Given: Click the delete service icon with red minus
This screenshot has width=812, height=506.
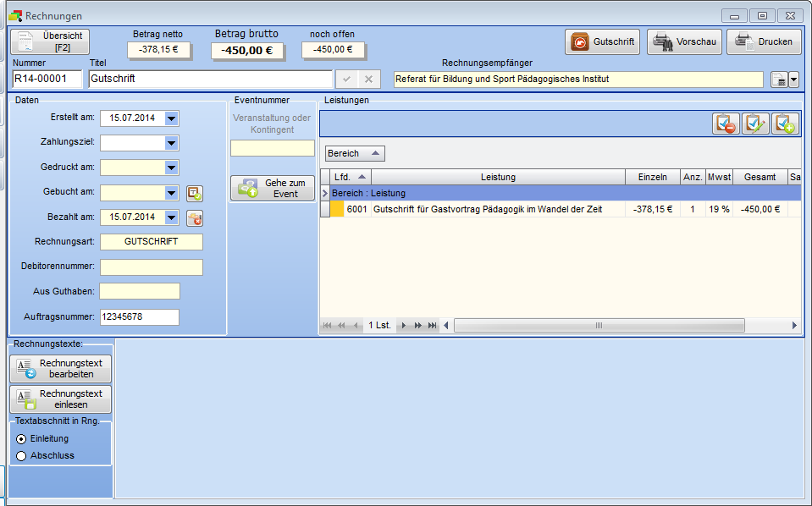Looking at the screenshot, I should (726, 124).
